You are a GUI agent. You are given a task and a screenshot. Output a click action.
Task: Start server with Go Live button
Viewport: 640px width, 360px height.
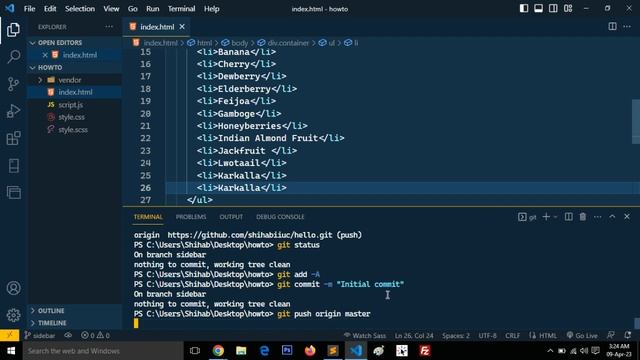(582, 336)
